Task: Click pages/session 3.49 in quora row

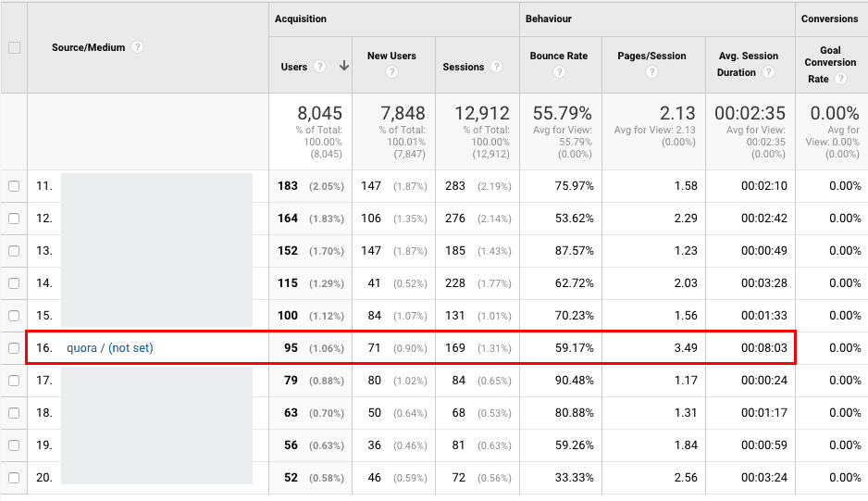Action: pos(686,348)
